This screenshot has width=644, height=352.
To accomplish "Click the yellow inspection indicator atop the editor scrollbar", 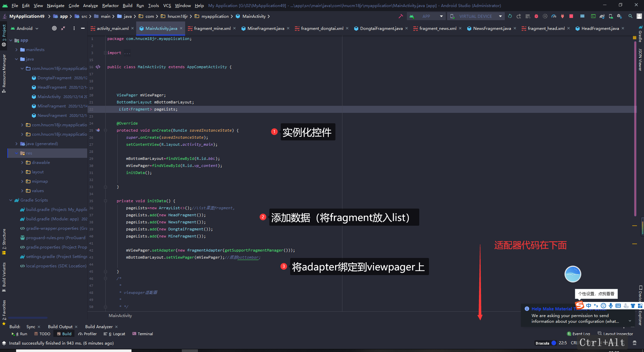I will (635, 38).
